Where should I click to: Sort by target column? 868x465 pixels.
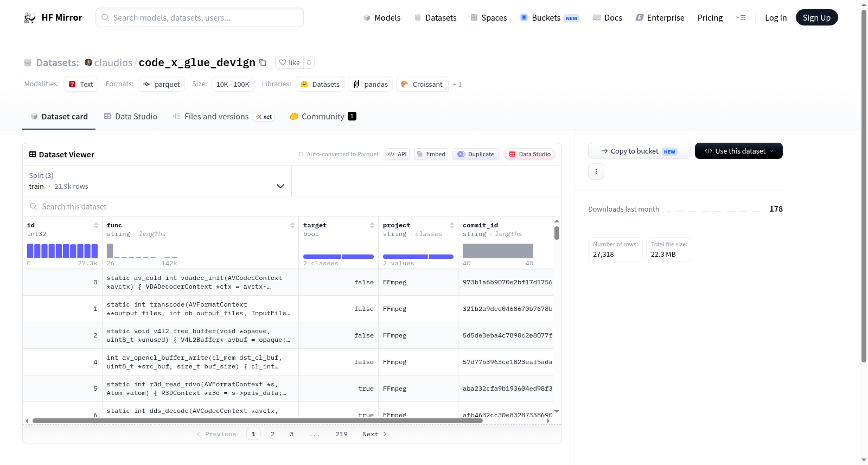tap(372, 225)
